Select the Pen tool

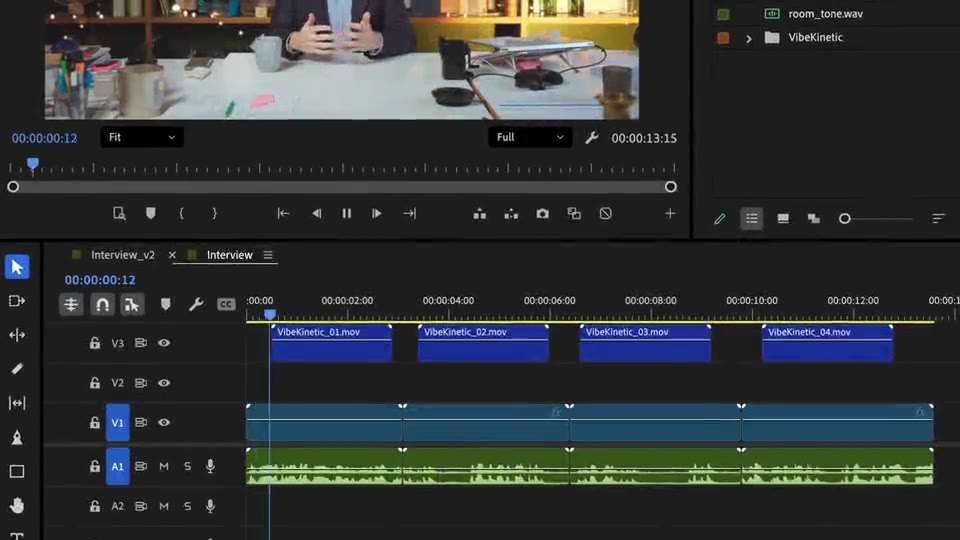17,437
